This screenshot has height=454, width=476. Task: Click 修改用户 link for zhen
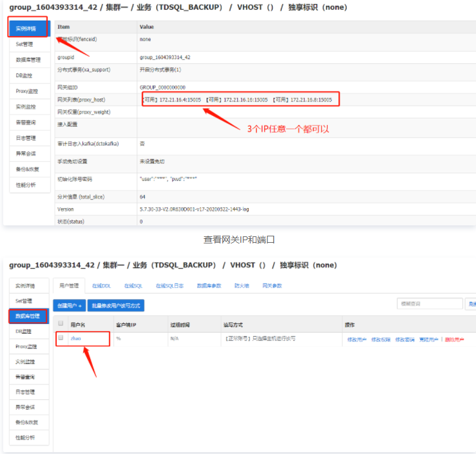coord(356,339)
